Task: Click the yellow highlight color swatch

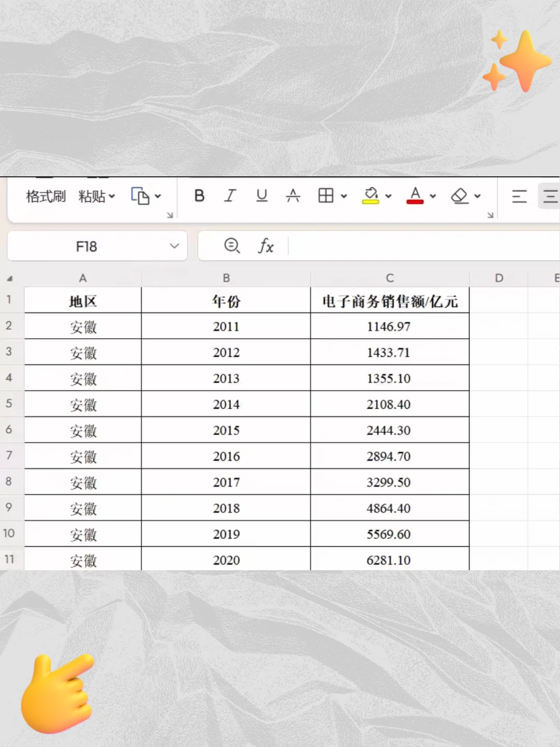Action: pyautogui.click(x=370, y=202)
